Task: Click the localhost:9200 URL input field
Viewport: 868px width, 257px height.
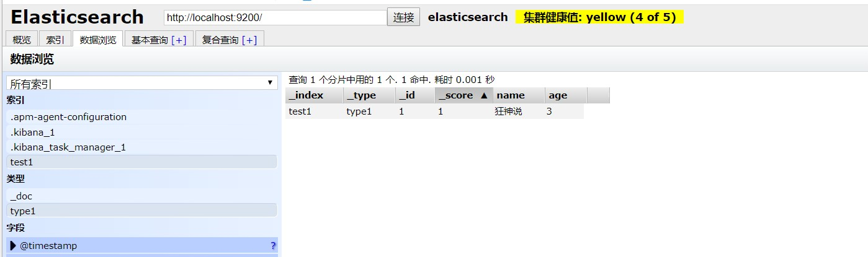Action: click(275, 18)
